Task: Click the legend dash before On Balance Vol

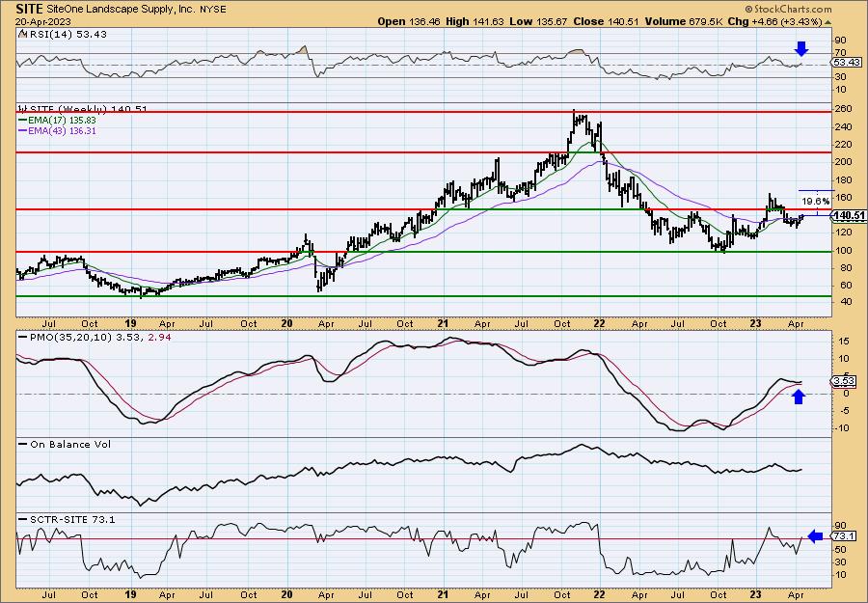Action: tap(23, 444)
